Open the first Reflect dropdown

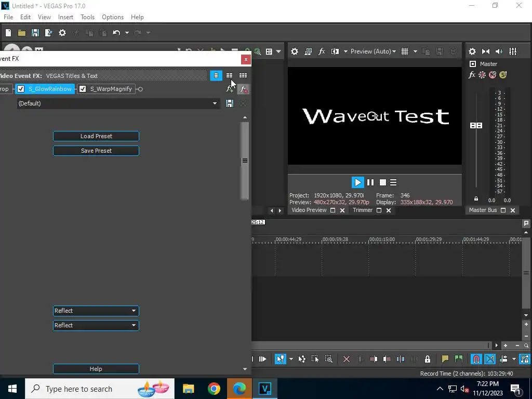click(96, 311)
